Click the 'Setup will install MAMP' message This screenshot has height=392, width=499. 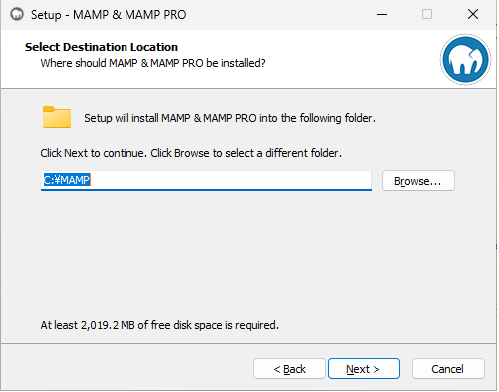(230, 118)
